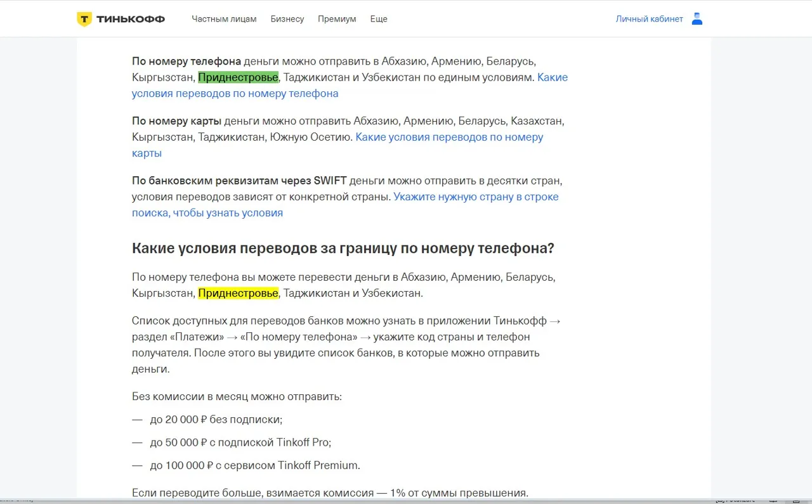
Task: Go to Личный кабинет
Action: [x=650, y=19]
